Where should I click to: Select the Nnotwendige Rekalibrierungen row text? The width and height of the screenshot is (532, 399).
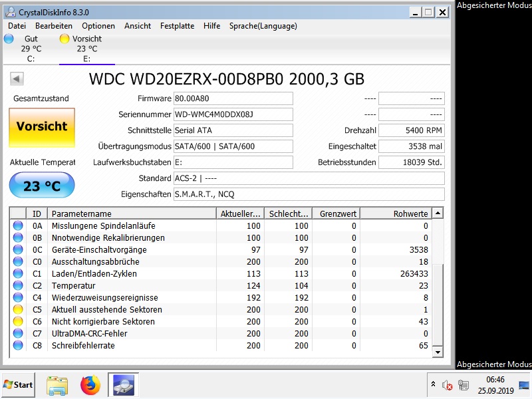108,237
